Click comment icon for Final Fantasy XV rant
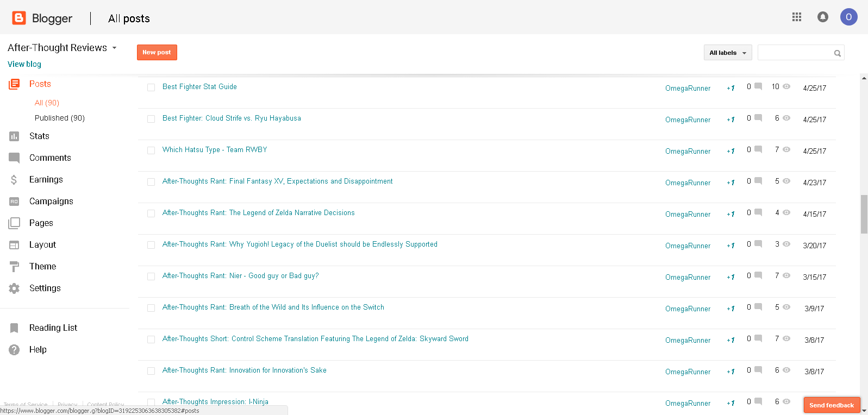Image resolution: width=868 pixels, height=415 pixels. pyautogui.click(x=758, y=181)
